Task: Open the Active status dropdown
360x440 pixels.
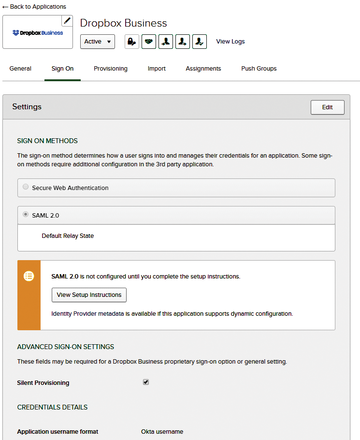Action: tap(97, 42)
